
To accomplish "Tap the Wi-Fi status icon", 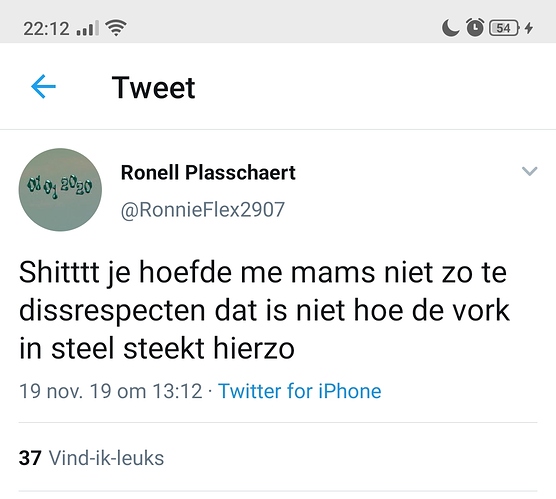I will click(x=116, y=28).
